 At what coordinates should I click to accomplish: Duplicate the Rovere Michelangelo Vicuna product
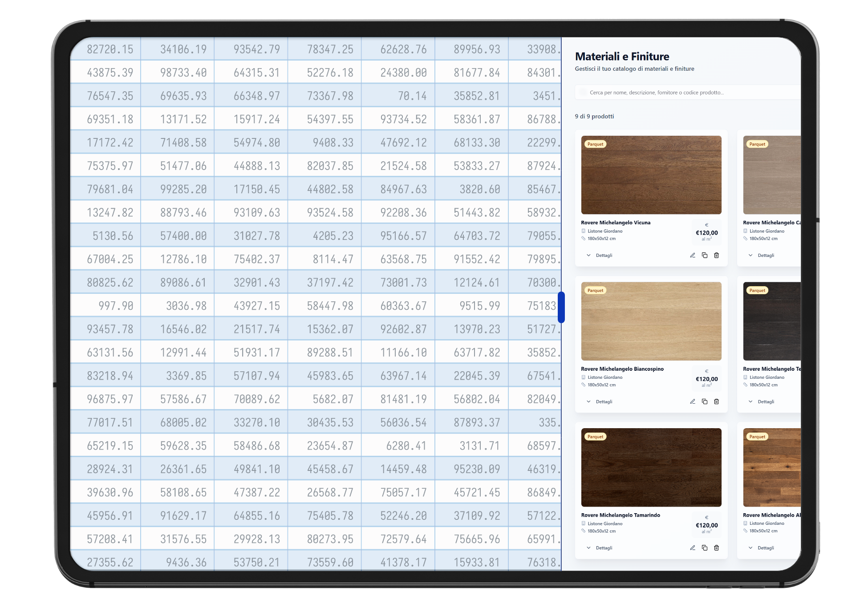coord(705,255)
